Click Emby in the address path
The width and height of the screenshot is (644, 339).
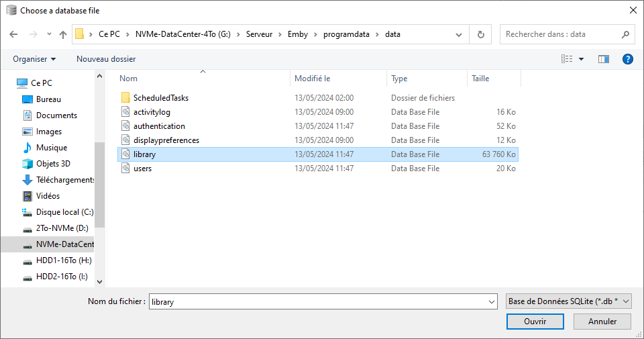coord(298,34)
